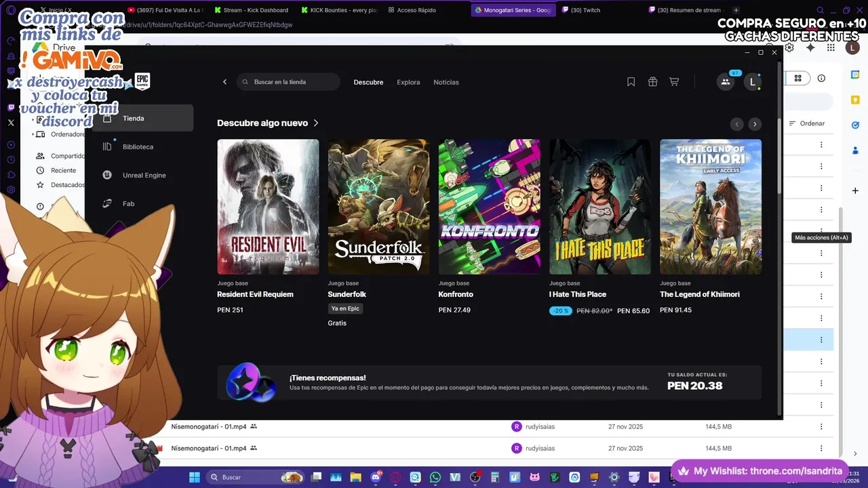The width and height of the screenshot is (868, 488).
Task: Open Twitch in the Opera sidebar
Action: [x=11, y=108]
